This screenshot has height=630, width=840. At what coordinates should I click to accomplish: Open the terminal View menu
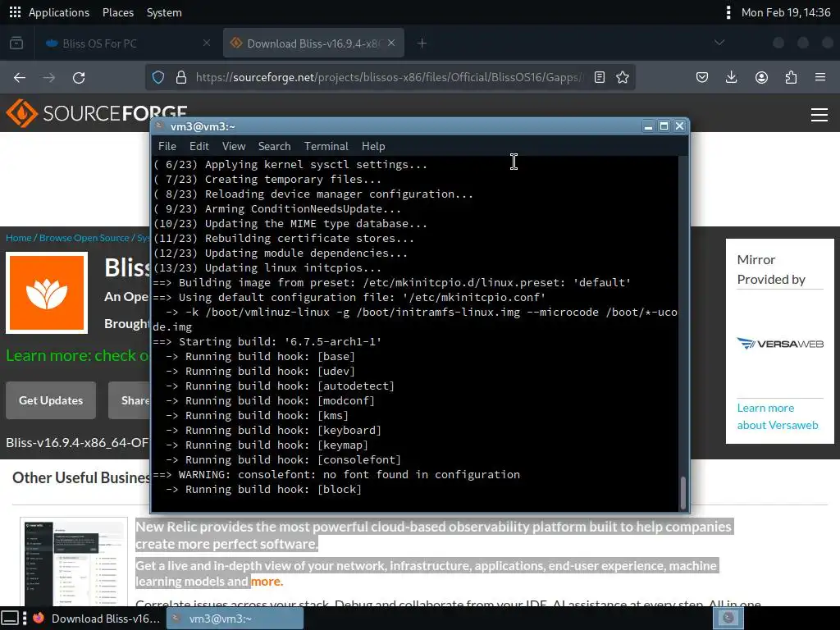234,146
